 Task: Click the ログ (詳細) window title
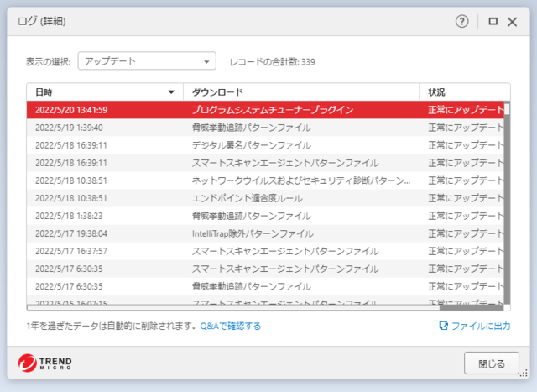pyautogui.click(x=42, y=21)
